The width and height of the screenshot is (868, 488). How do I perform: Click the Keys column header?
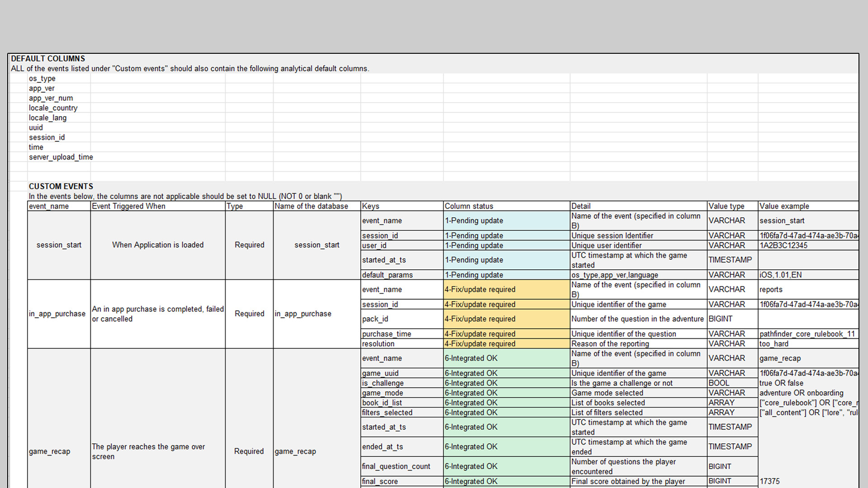402,206
